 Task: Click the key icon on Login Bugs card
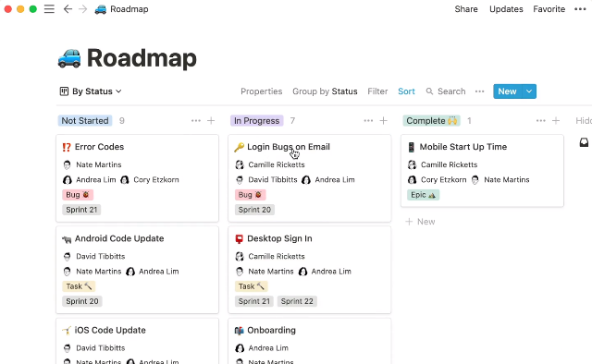[x=239, y=147]
